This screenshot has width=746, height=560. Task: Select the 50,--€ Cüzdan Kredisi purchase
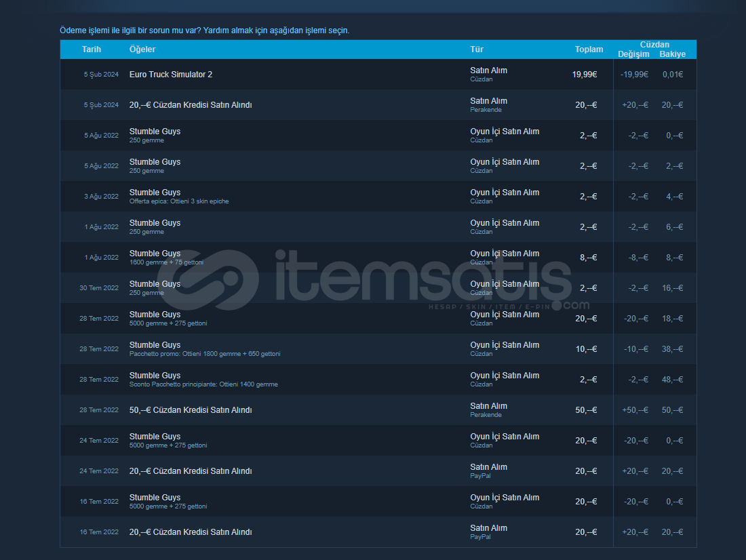pyautogui.click(x=378, y=409)
